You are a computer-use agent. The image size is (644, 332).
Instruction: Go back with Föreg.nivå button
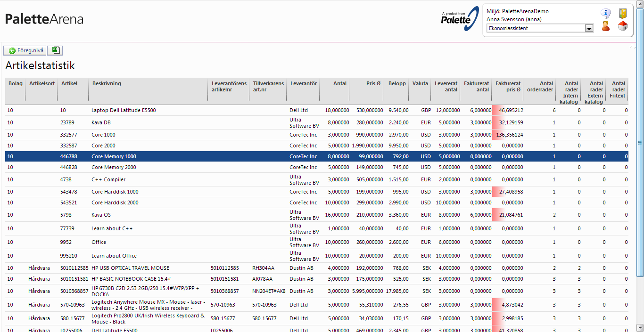click(x=25, y=50)
